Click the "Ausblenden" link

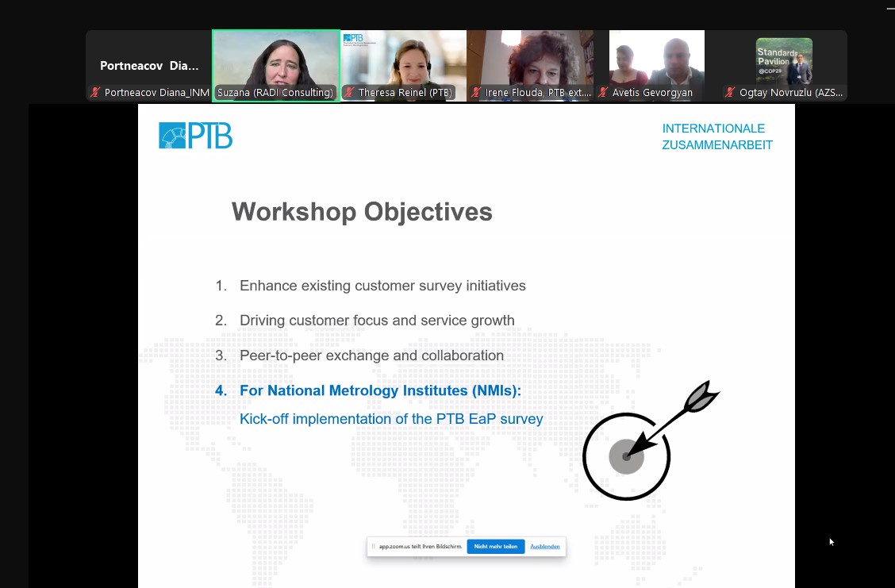[545, 546]
